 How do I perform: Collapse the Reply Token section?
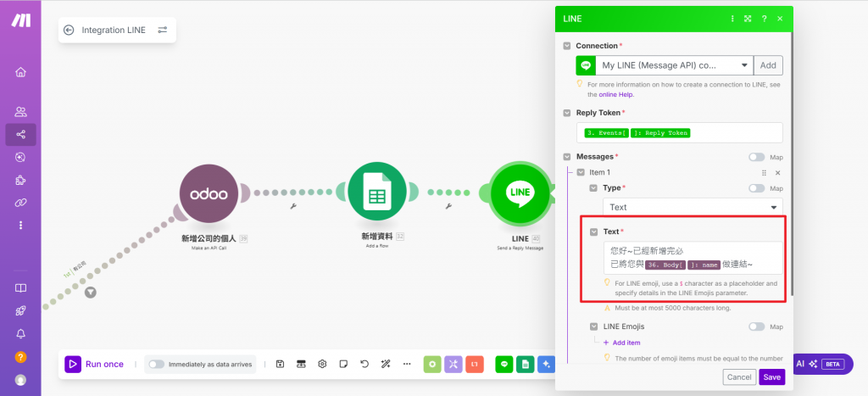point(566,113)
